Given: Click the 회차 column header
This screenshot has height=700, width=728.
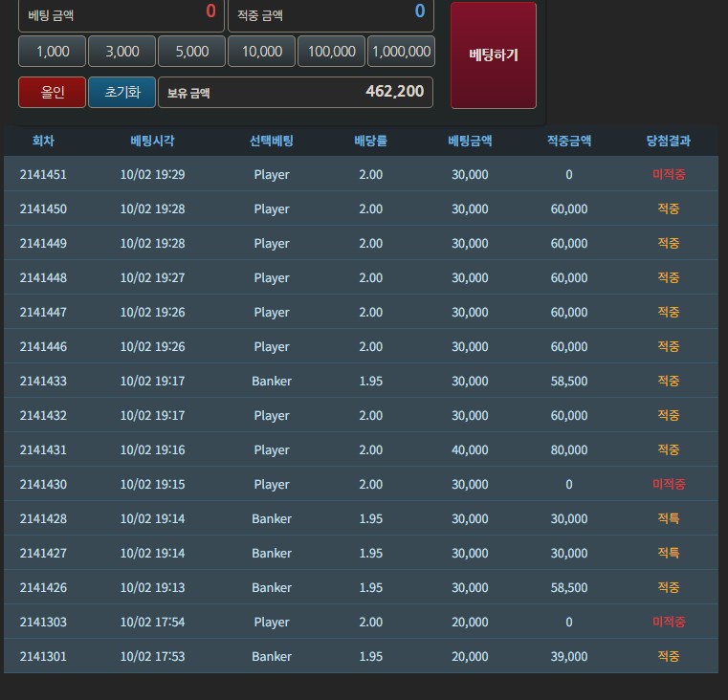Looking at the screenshot, I should pos(43,141).
